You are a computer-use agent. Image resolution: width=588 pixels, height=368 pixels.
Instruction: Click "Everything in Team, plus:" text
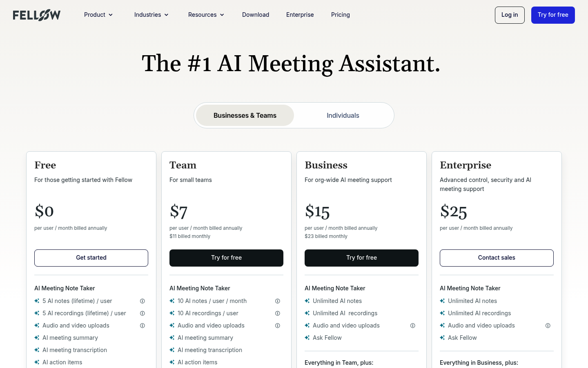tap(339, 363)
